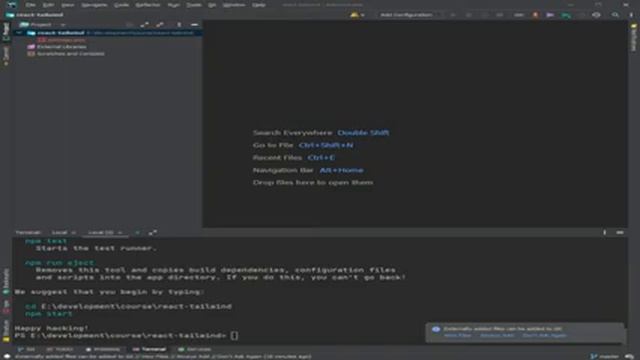The width and height of the screenshot is (640, 360).
Task: Click the Add Configuration button
Action: click(406, 15)
